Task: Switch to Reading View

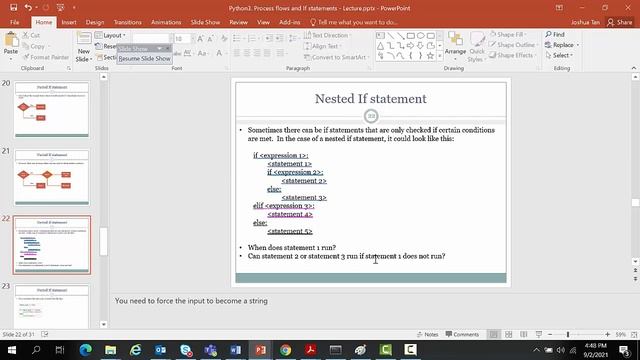Action: (524, 334)
